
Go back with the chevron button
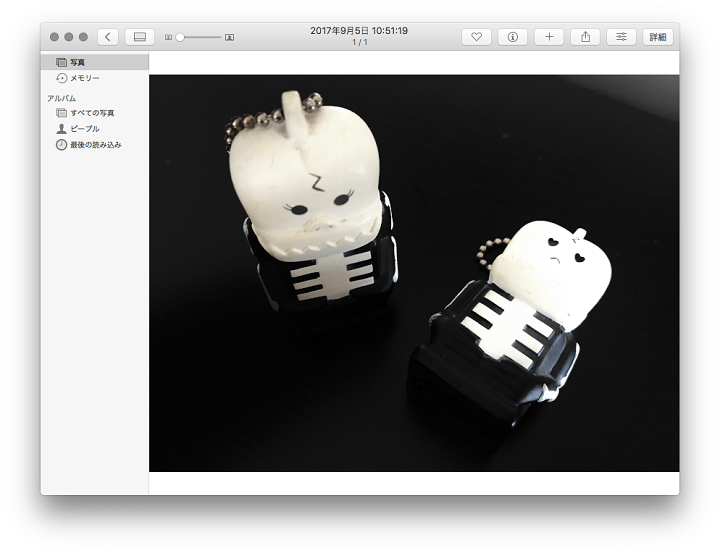(108, 37)
